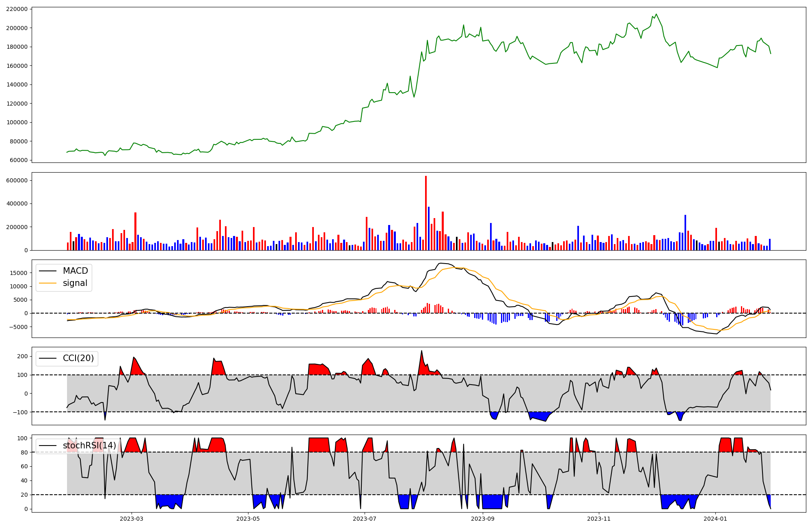The height and width of the screenshot is (528, 812).
Task: Click the 200 tick on CCI axis
Action: click(x=23, y=357)
